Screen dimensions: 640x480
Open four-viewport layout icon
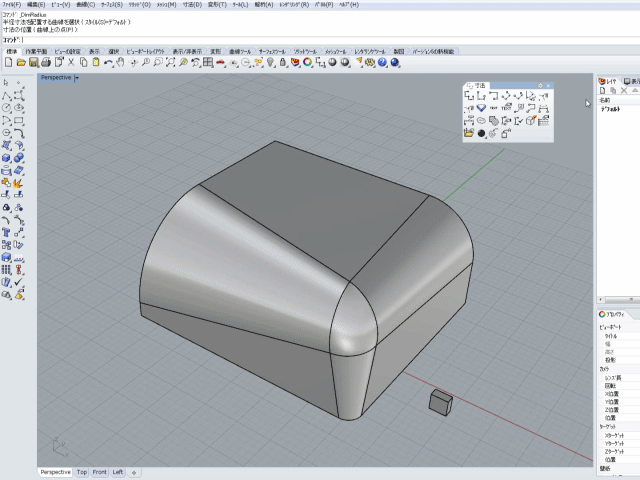pos(208,62)
